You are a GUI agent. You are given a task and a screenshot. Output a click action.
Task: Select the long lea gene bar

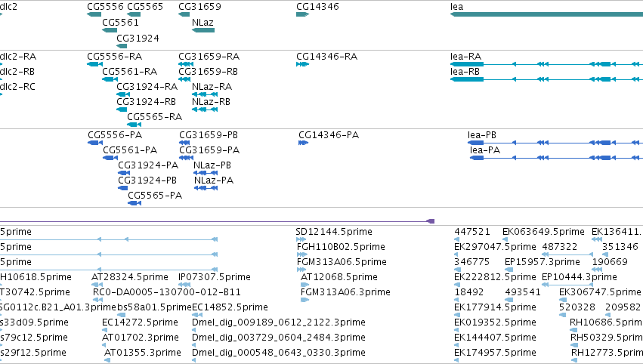(x=546, y=14)
